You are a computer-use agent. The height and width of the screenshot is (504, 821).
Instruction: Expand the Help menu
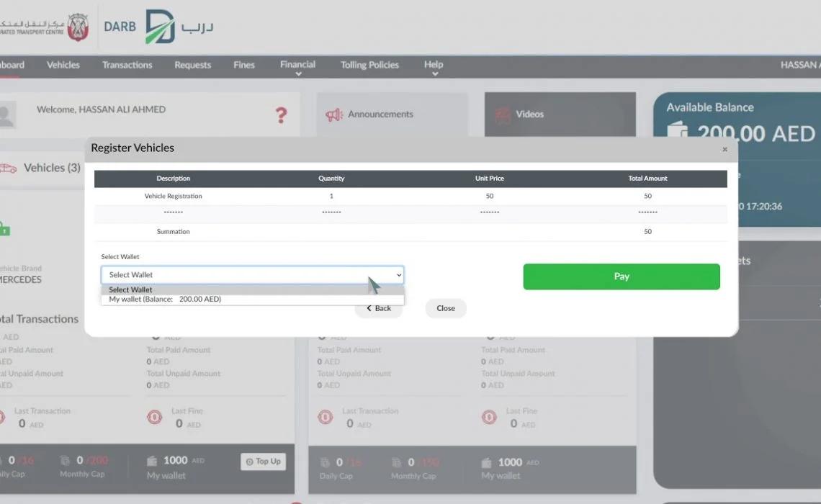(433, 65)
